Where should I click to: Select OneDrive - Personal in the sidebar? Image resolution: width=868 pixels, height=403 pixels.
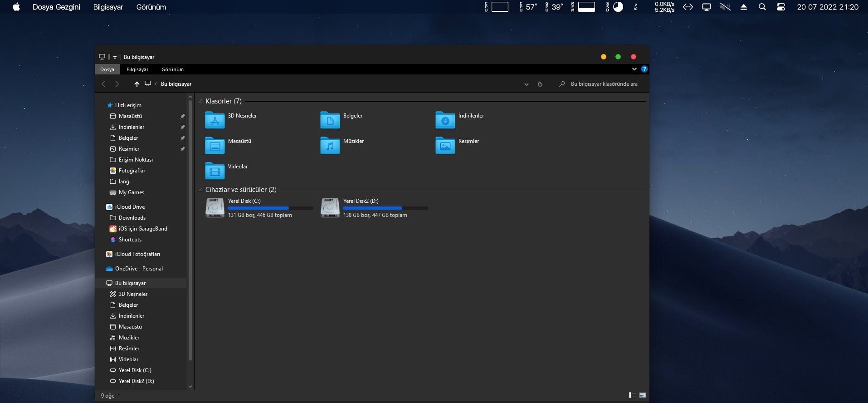point(139,269)
